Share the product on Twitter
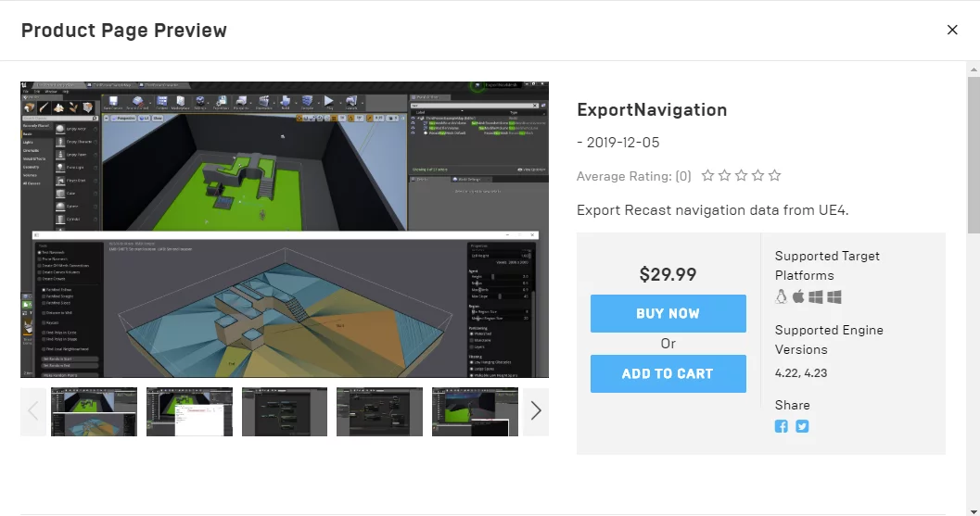This screenshot has height=516, width=980. pos(802,426)
